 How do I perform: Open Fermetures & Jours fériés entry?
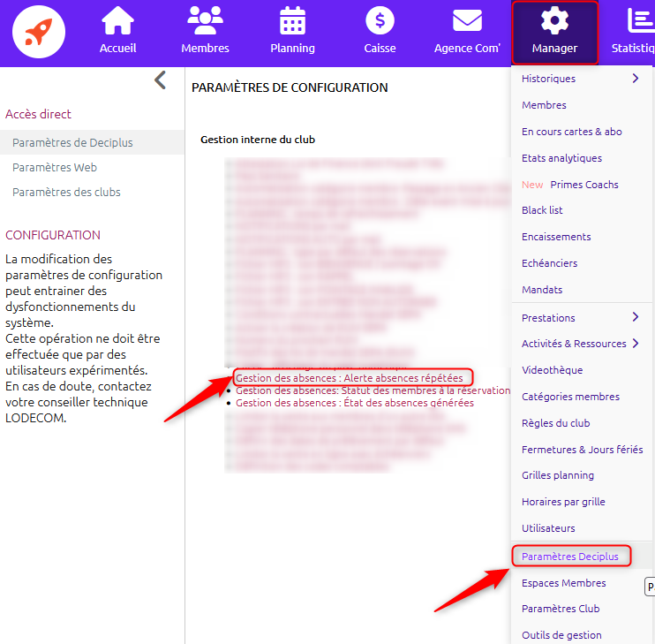tap(582, 450)
